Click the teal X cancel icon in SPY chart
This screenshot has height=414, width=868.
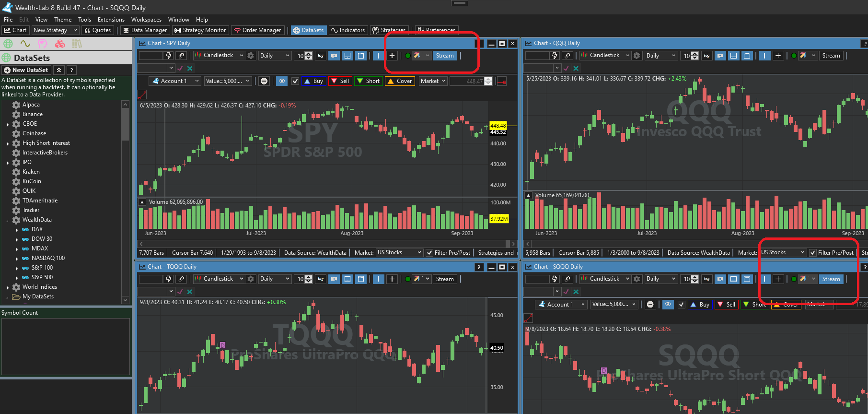pos(190,69)
